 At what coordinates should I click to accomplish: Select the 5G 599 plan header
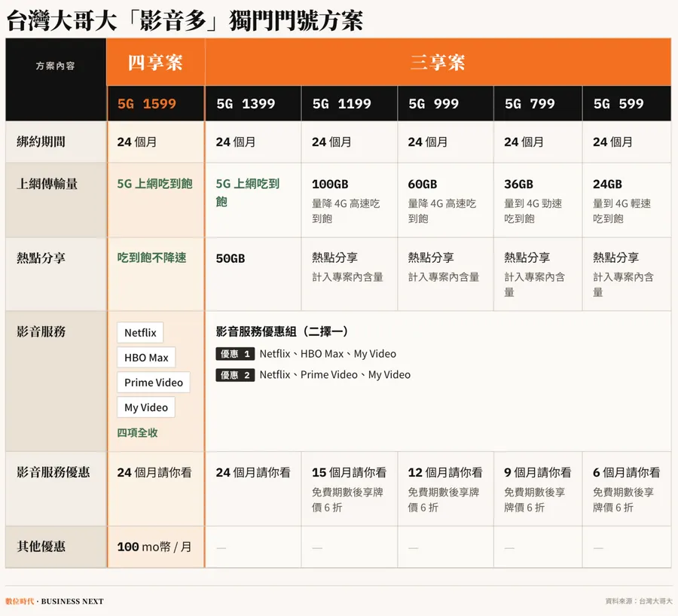627,104
